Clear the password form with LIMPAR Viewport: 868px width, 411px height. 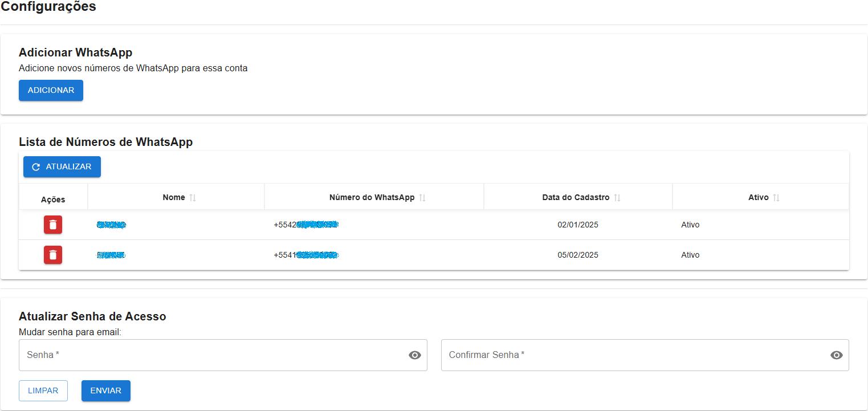43,391
